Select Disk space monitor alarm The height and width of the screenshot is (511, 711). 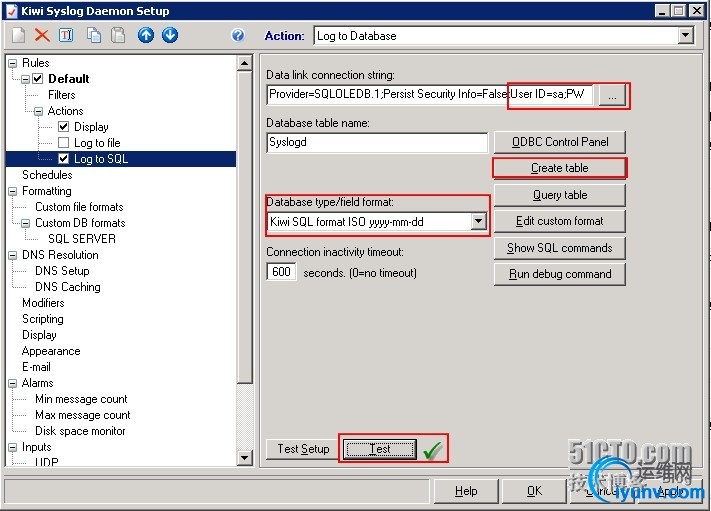[80, 431]
